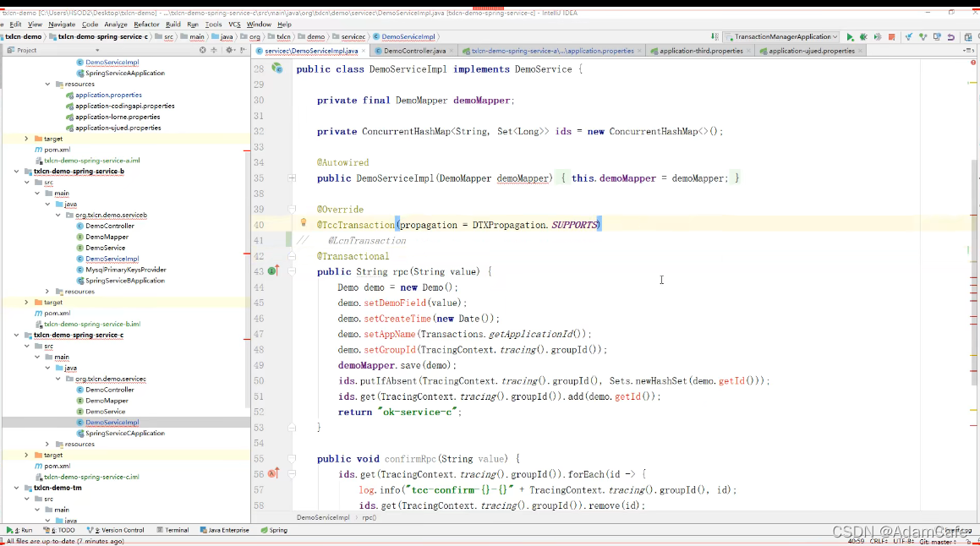Switch to application-ujued.properties tab

(x=811, y=52)
